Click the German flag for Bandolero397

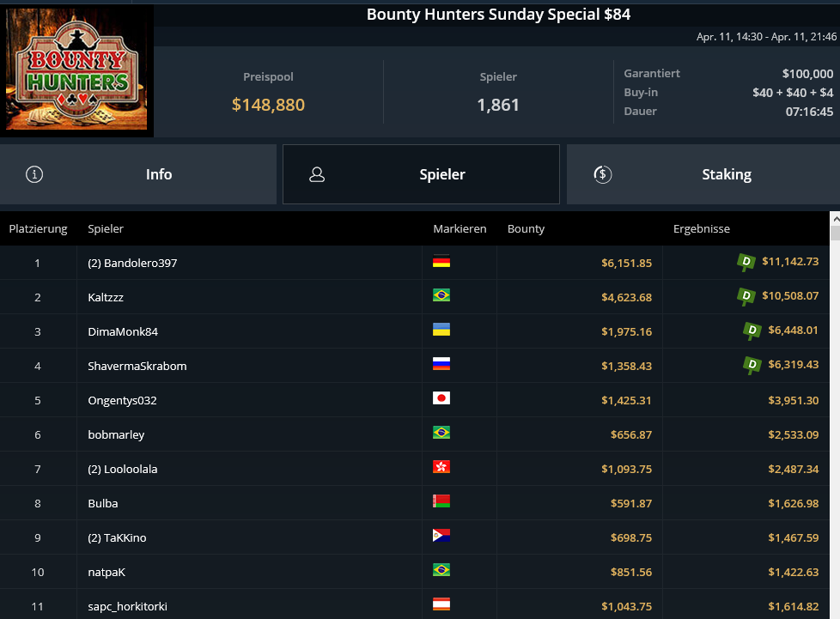(x=441, y=261)
